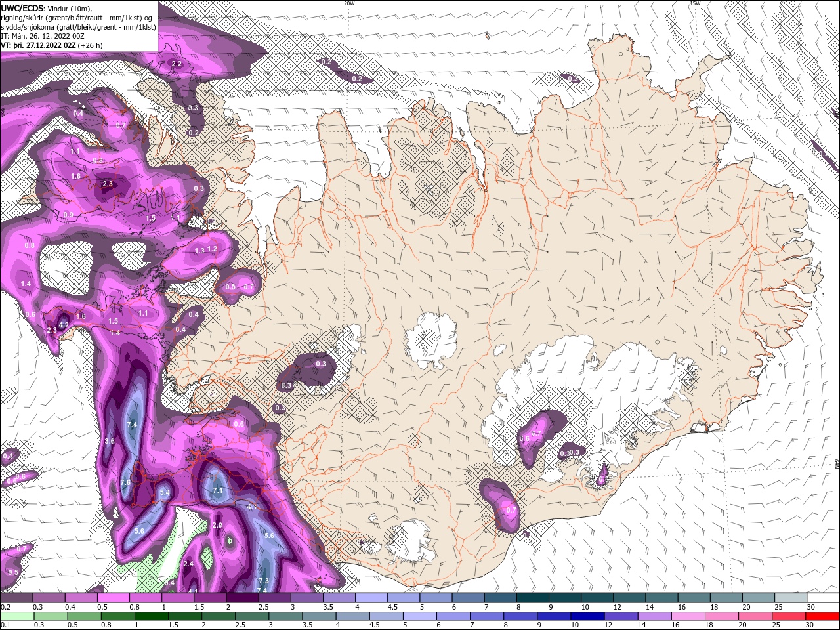Viewport: 840px width, 630px height.
Task: Click the "slydda/snjókoma" legend description line
Action: point(79,27)
